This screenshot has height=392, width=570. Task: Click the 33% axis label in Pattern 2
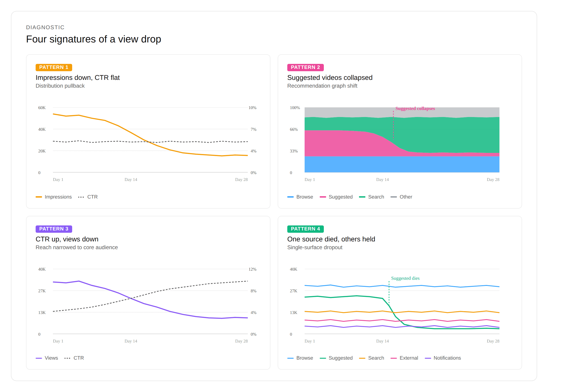[x=294, y=151]
